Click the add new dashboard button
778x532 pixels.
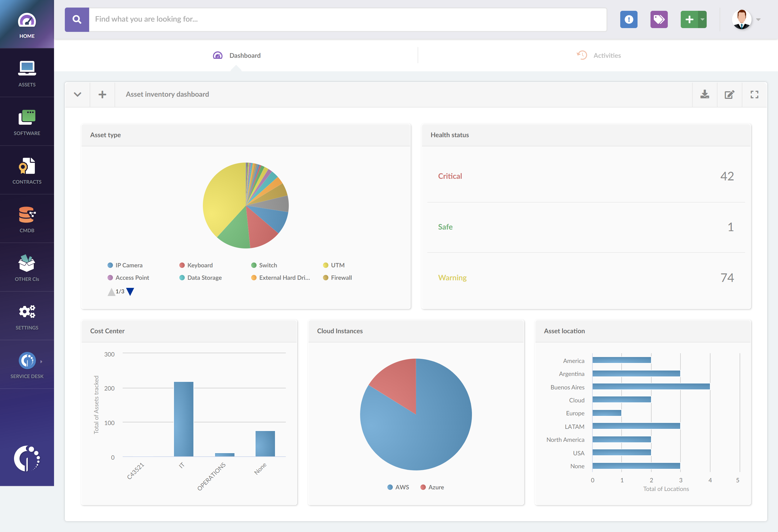point(102,94)
